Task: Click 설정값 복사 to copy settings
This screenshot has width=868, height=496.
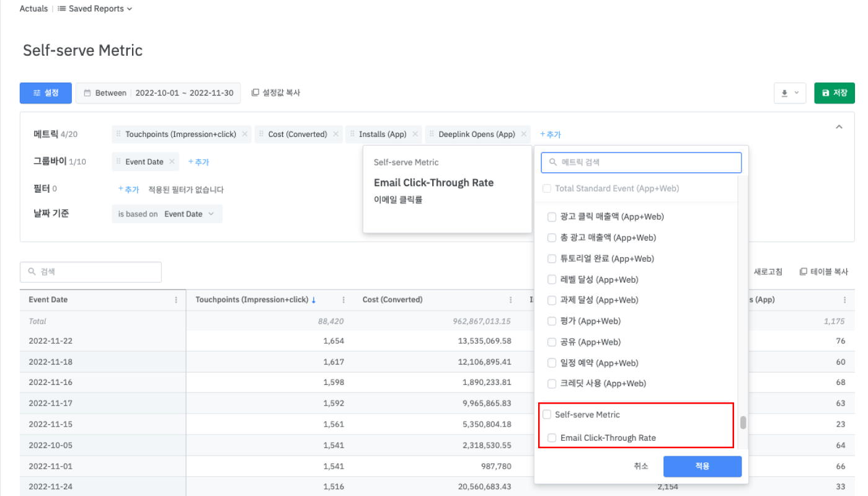Action: (276, 93)
